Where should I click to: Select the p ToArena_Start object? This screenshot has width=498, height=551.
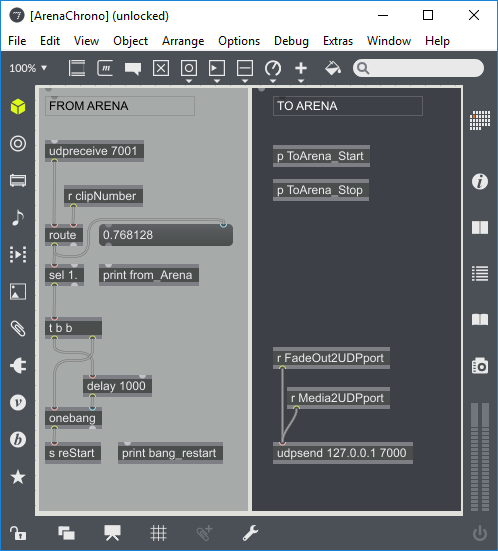point(321,156)
